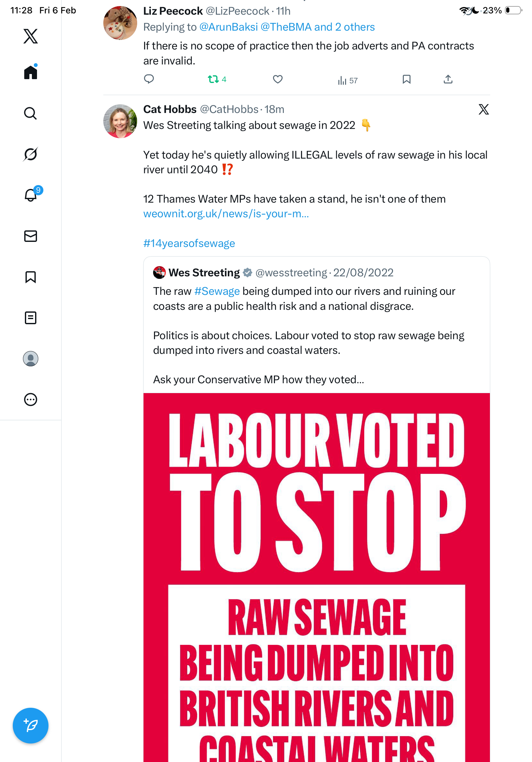Image resolution: width=532 pixels, height=762 pixels.
Task: Expand the More options menu
Action: 31,400
